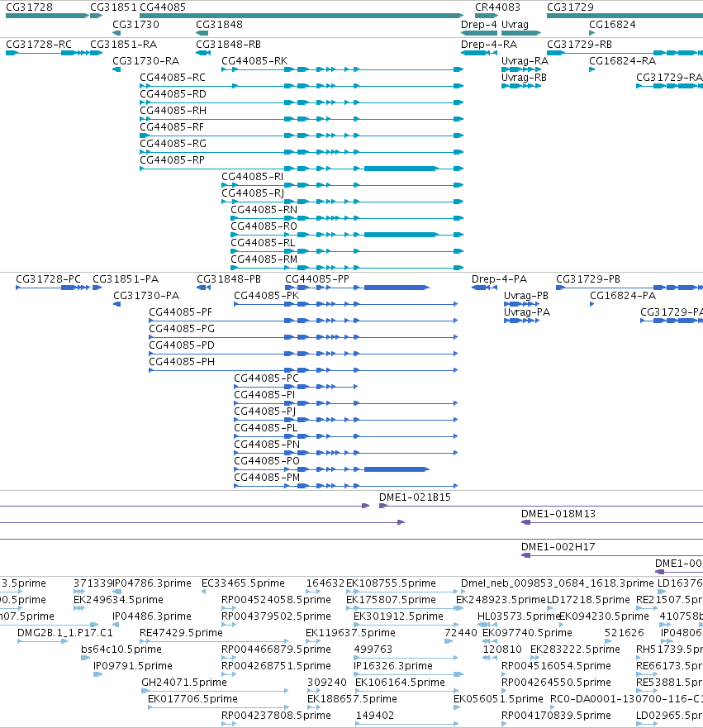Click the Drep-4 gene label
The image size is (703, 728).
point(479,24)
